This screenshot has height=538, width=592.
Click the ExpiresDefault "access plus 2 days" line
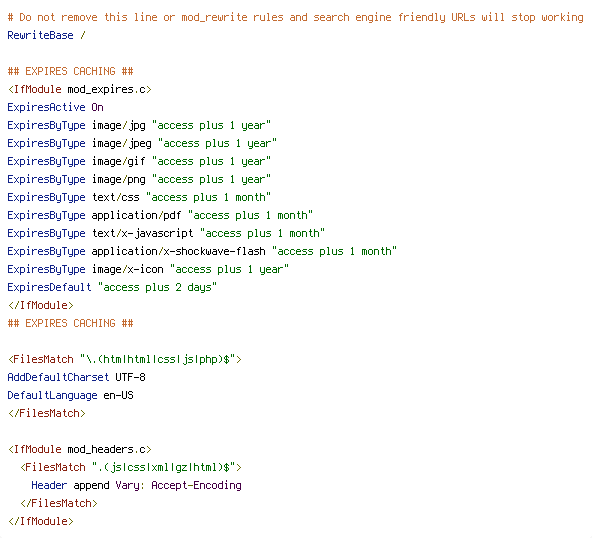[x=112, y=287]
